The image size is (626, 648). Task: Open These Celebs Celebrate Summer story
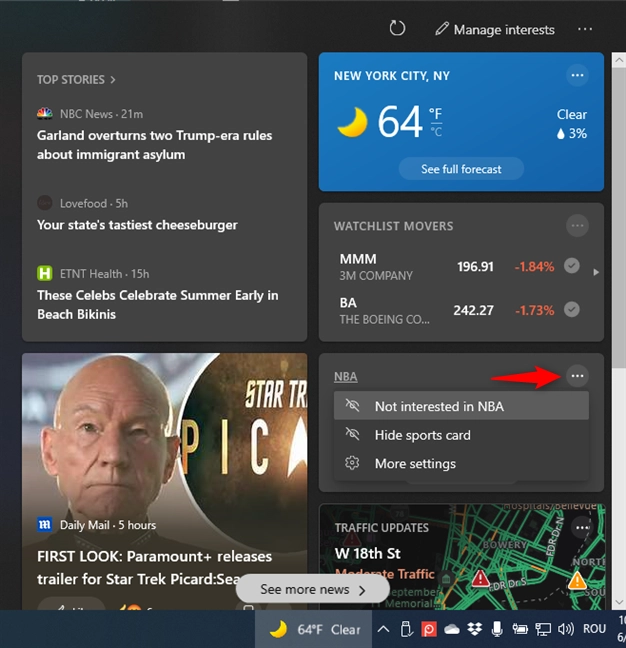click(x=157, y=305)
